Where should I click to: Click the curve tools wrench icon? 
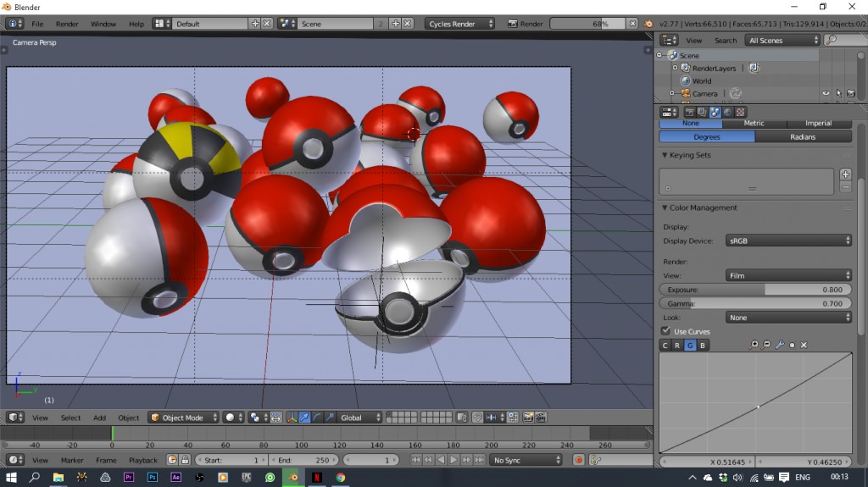coord(780,345)
